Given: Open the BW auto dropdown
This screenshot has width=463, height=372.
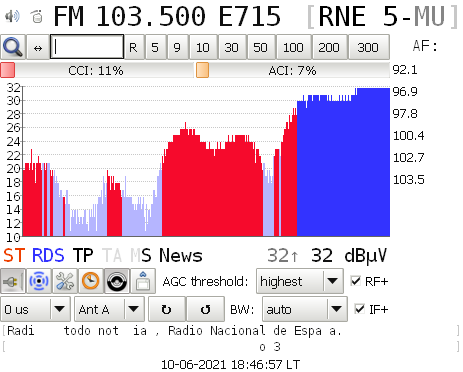Looking at the screenshot, I should pyautogui.click(x=305, y=309).
